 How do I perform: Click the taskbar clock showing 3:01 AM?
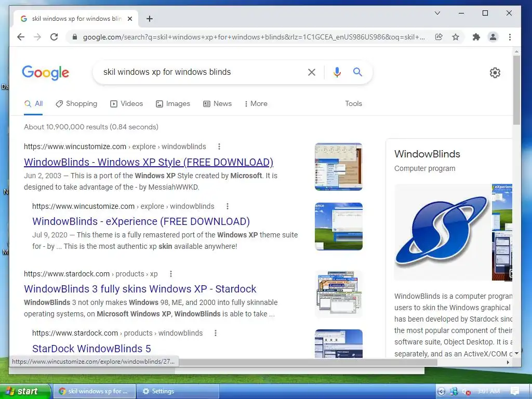[x=488, y=392]
